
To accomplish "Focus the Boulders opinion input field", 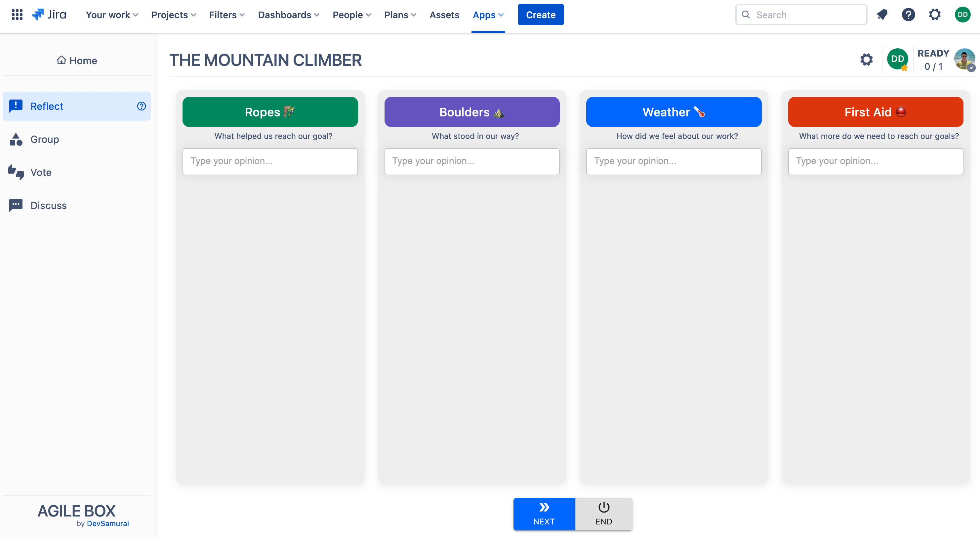I will pyautogui.click(x=472, y=161).
